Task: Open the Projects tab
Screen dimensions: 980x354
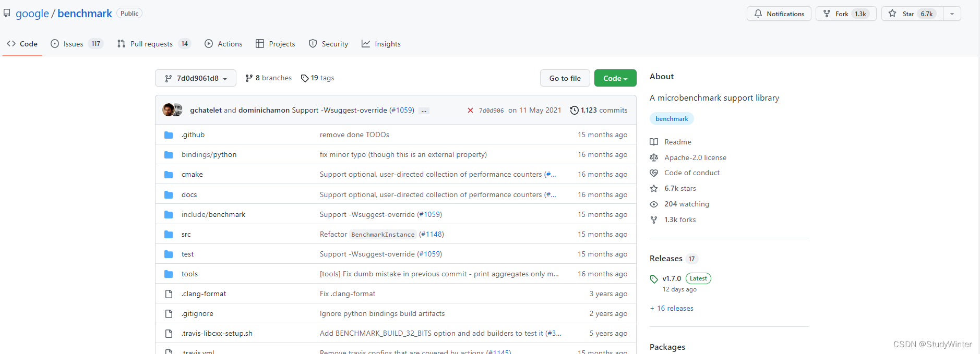Action: point(275,44)
